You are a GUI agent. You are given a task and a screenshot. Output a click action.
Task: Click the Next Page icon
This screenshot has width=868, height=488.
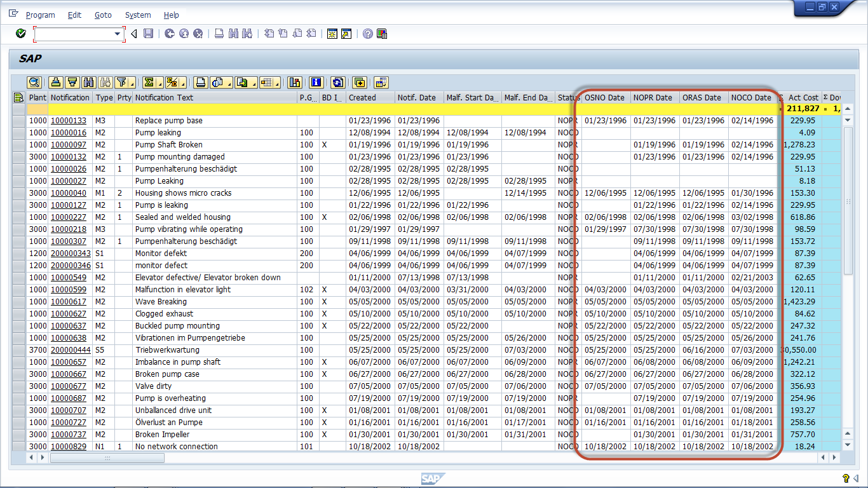click(x=297, y=34)
